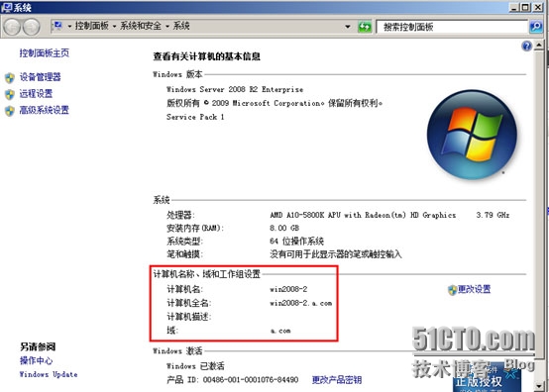The width and height of the screenshot is (549, 392).
Task: Open the blue help question mark icon
Action: (x=526, y=46)
